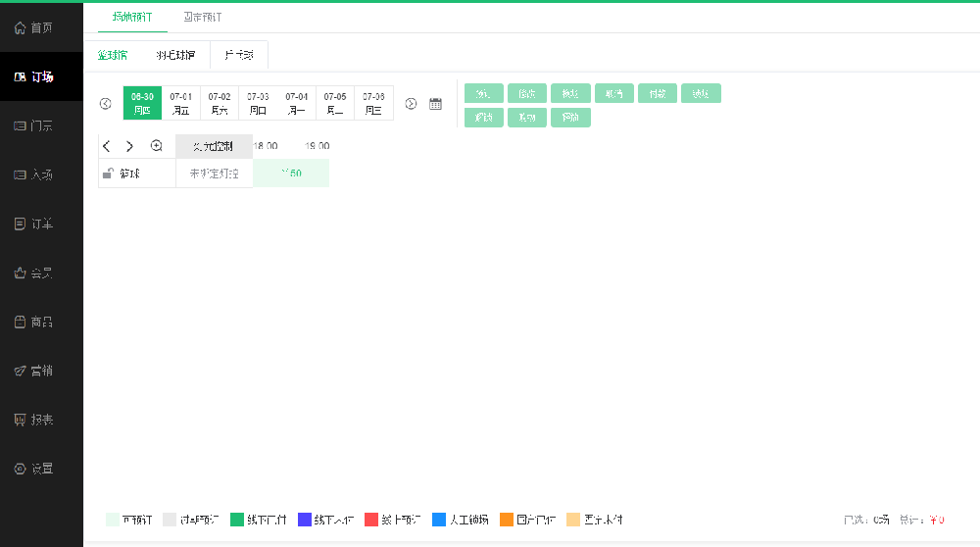Screen dimensions: 980x547
Task: Click the 灯光控制 header button
Action: [x=214, y=146]
